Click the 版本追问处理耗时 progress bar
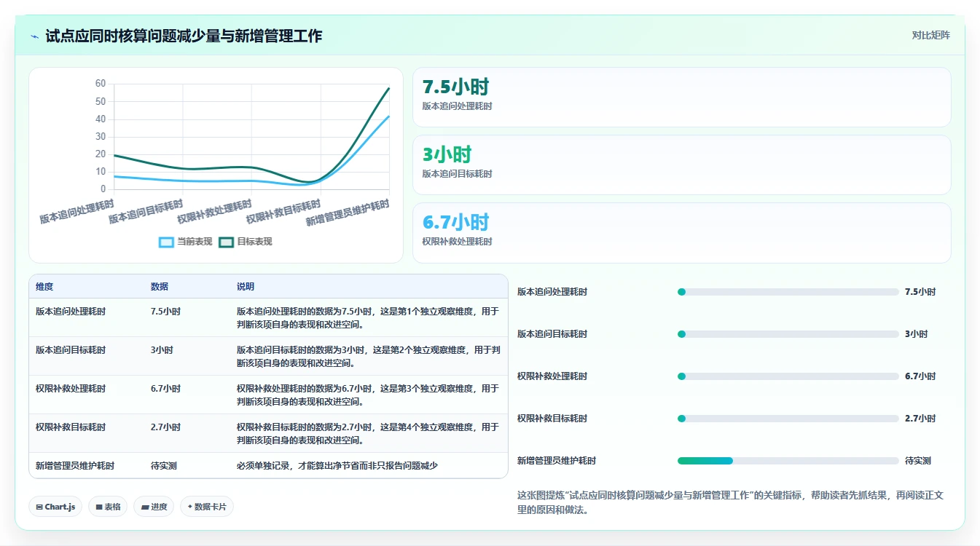This screenshot has width=980, height=546. coord(788,292)
